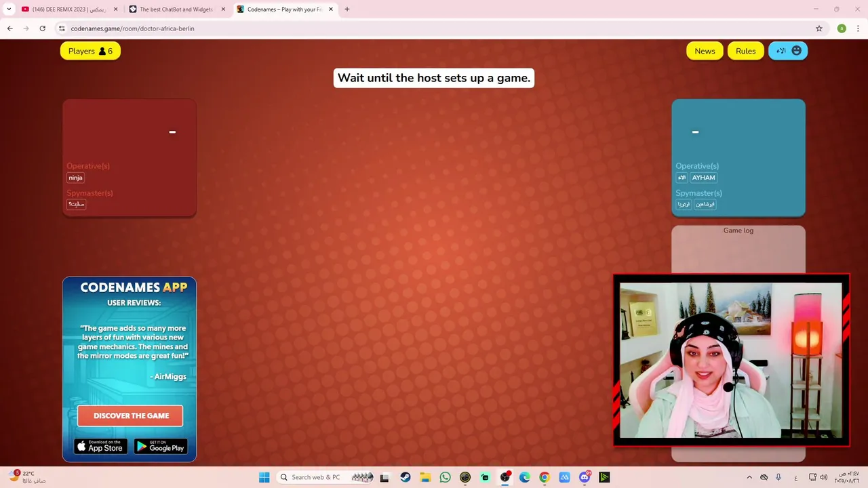Image resolution: width=868 pixels, height=488 pixels.
Task: Open the Chrome profile avatar
Action: pyautogui.click(x=842, y=28)
